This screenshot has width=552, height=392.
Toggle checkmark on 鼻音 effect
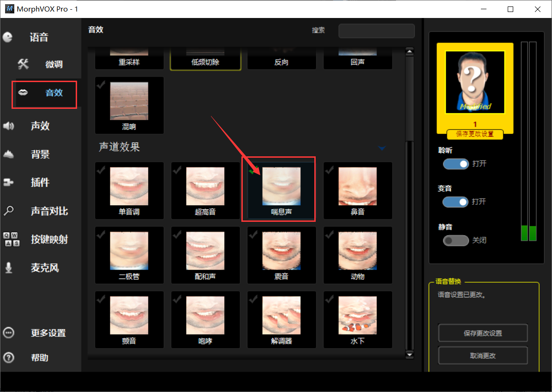[330, 170]
